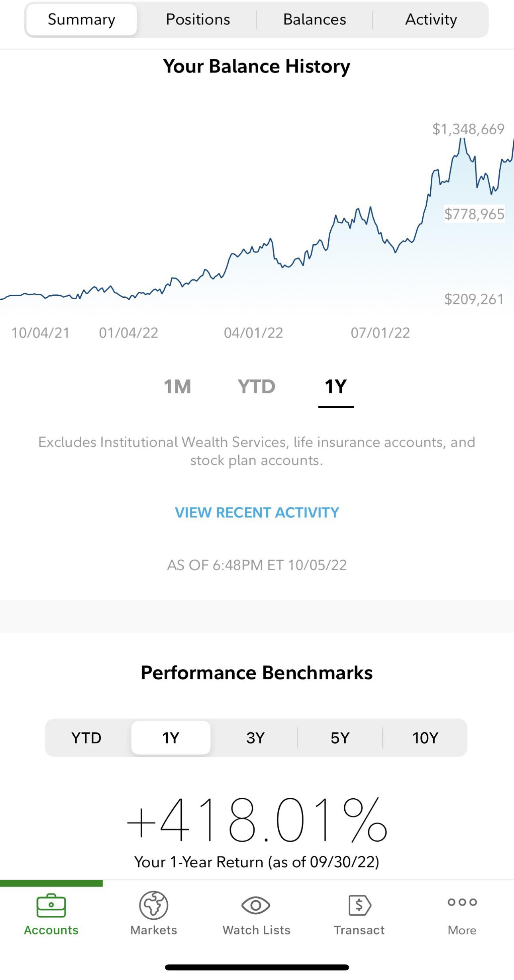
Task: Select 10Y performance benchmark period
Action: [x=425, y=738]
